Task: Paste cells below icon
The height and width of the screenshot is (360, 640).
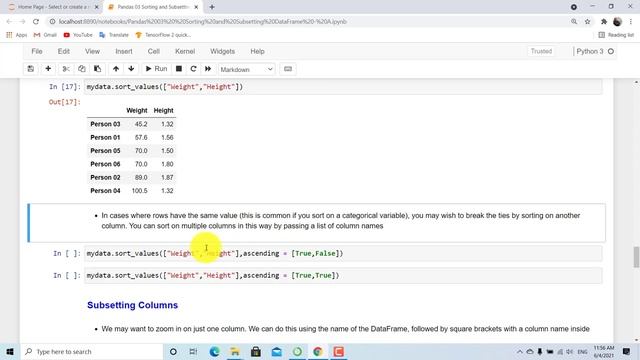Action: [98, 69]
